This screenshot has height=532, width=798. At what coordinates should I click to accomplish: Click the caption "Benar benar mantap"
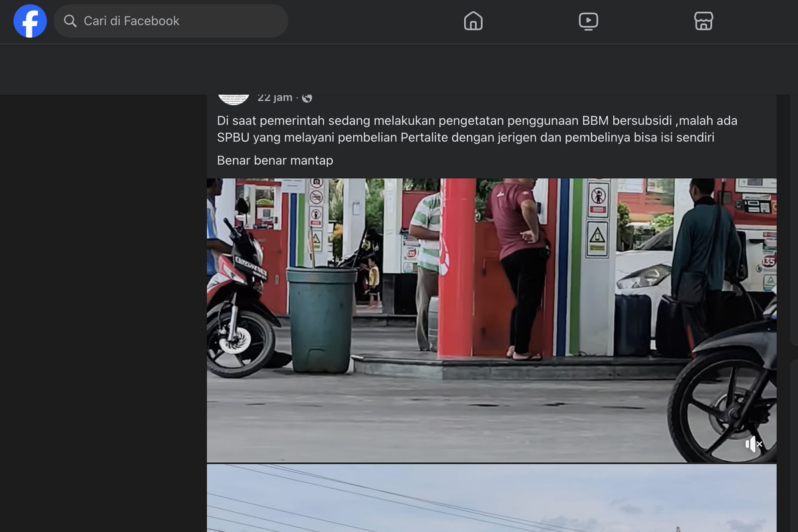(x=275, y=160)
